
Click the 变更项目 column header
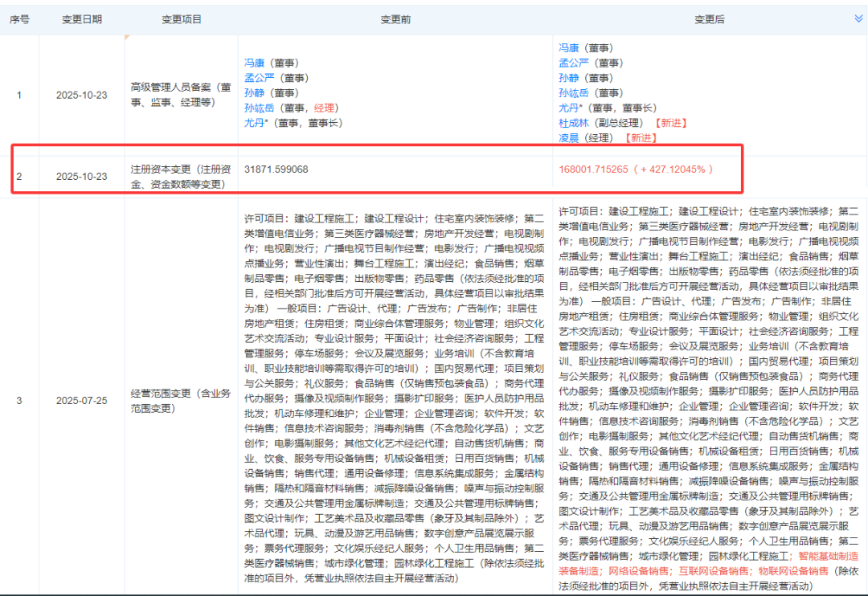coord(182,18)
